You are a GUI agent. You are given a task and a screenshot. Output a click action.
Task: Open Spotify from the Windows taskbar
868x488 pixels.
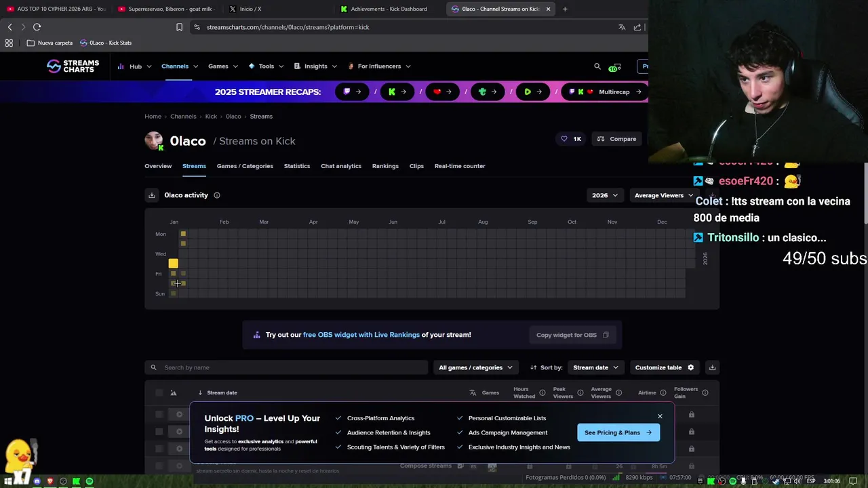pyautogui.click(x=89, y=481)
